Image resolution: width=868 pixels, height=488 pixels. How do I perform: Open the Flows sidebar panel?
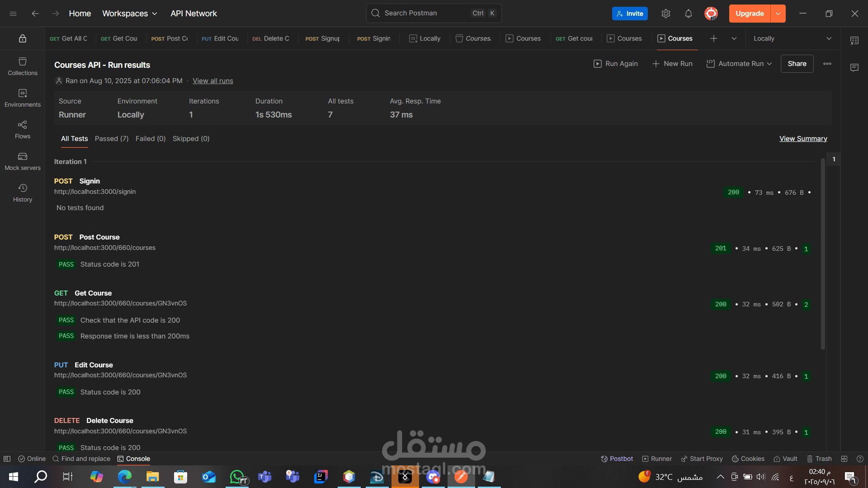pyautogui.click(x=23, y=129)
